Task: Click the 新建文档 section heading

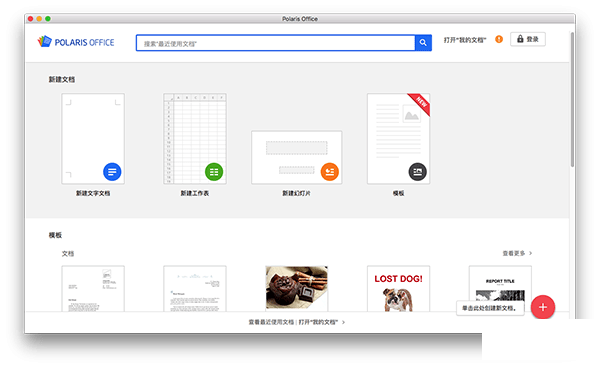Action: pos(62,79)
